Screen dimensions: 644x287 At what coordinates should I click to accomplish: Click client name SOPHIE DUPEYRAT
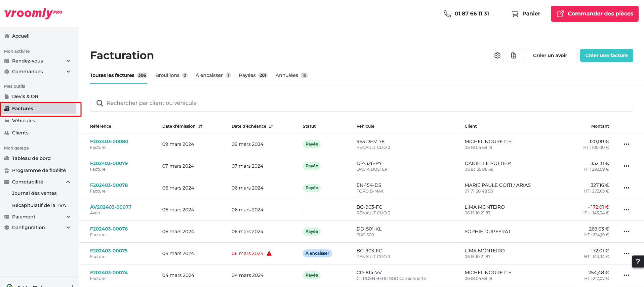487,232
